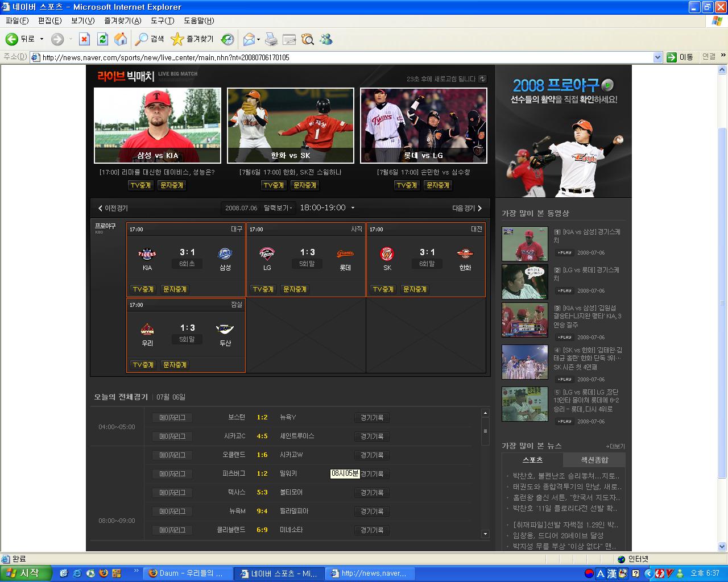Screen dimensions: 728x582
Task: Click the page vertical scrollbar thumb
Action: click(723, 304)
